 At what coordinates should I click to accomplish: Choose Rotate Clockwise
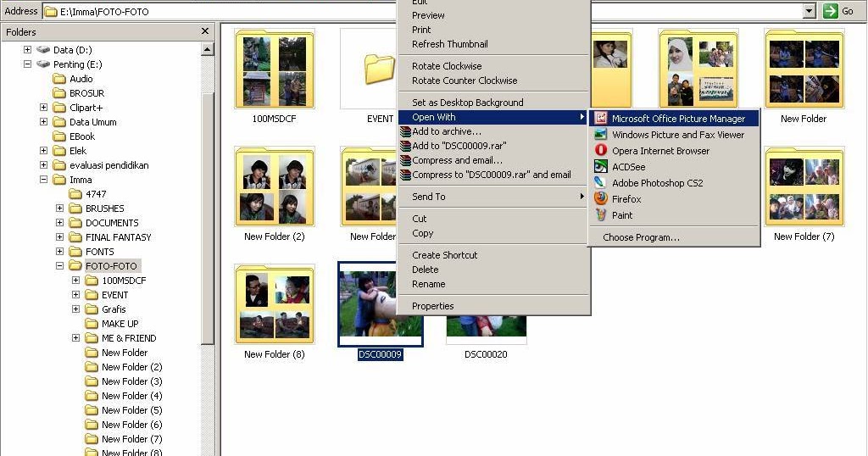coord(492,66)
